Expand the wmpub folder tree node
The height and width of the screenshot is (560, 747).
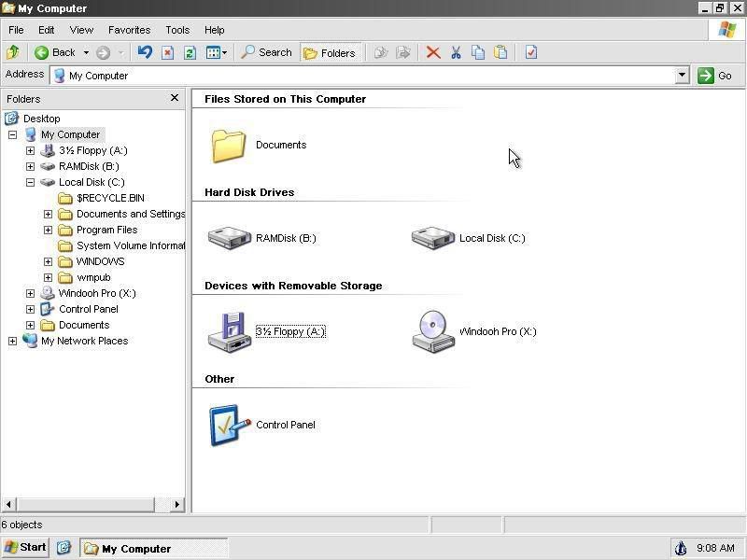pyautogui.click(x=48, y=277)
